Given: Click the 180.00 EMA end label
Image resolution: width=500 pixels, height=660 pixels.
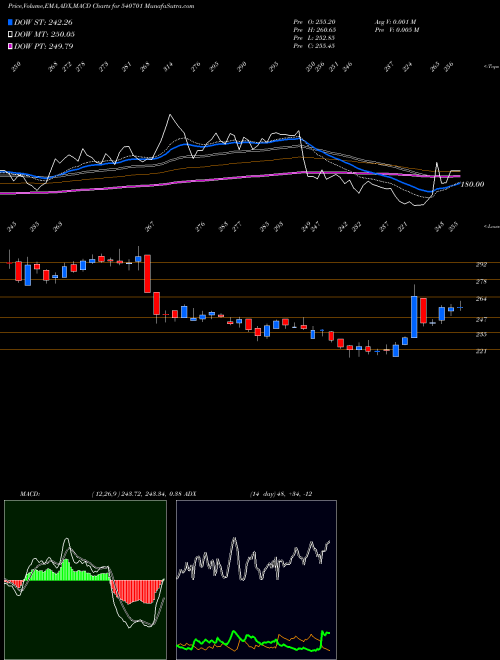Looking at the screenshot, I should click(x=472, y=184).
